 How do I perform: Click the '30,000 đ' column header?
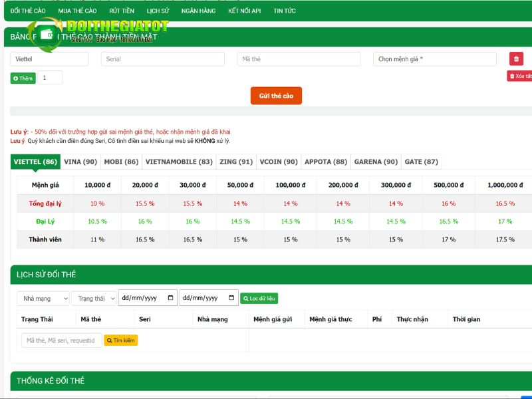point(192,185)
